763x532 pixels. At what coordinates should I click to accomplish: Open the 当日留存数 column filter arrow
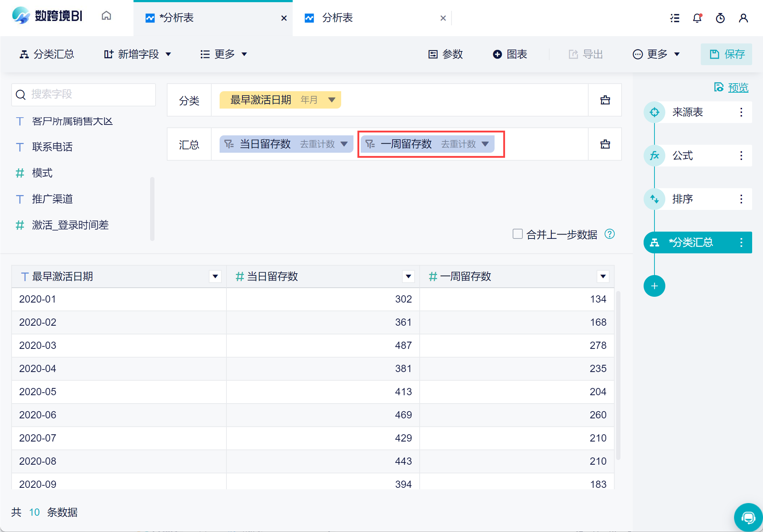(408, 276)
